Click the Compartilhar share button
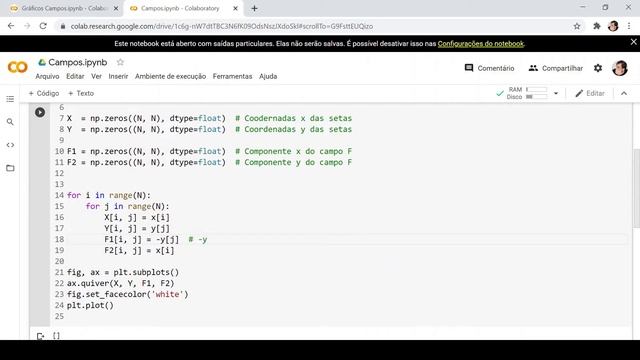Viewport: 640px width, 360px height. [x=556, y=68]
